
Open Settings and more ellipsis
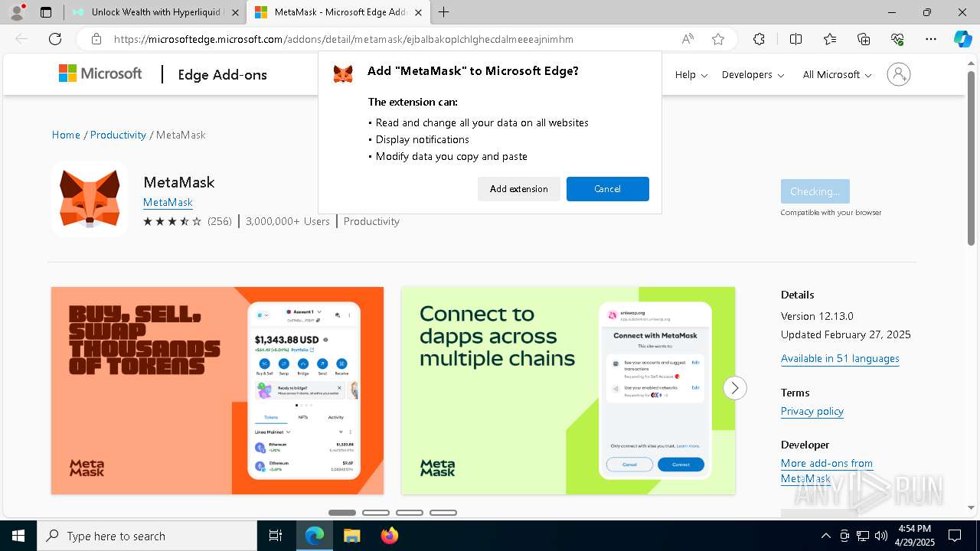[x=931, y=39]
